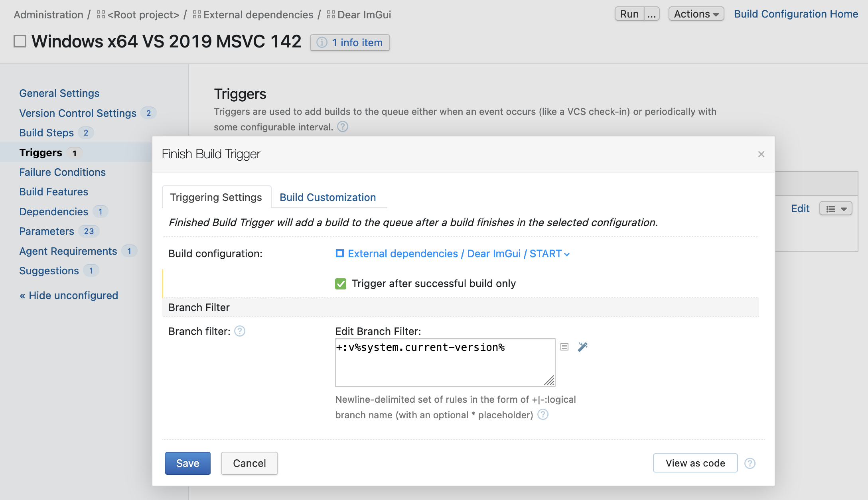Switch to Build Customization tab
Viewport: 868px width, 500px height.
click(328, 197)
